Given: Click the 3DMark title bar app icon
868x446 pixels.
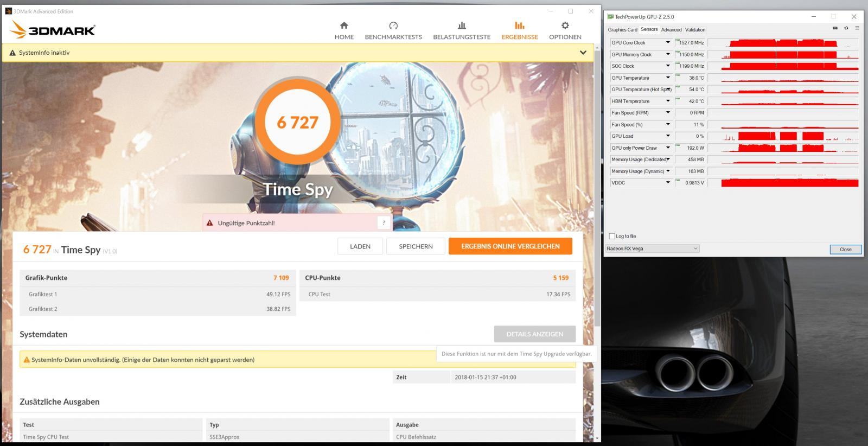Looking at the screenshot, I should [8, 11].
